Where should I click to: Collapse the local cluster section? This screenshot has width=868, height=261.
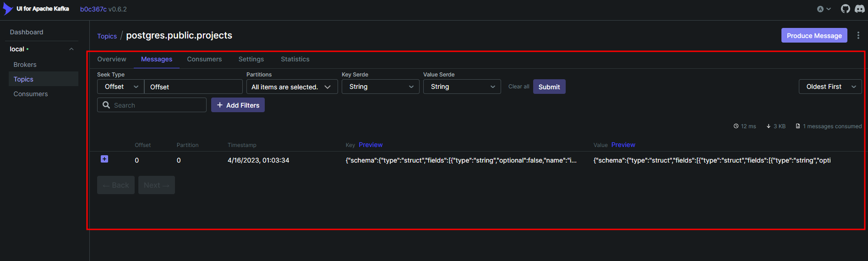coord(71,49)
